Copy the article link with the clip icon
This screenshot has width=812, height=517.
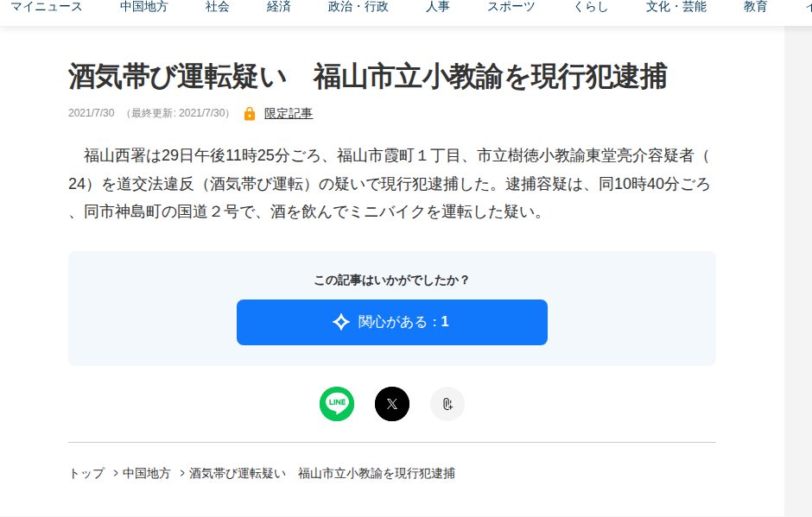(447, 404)
